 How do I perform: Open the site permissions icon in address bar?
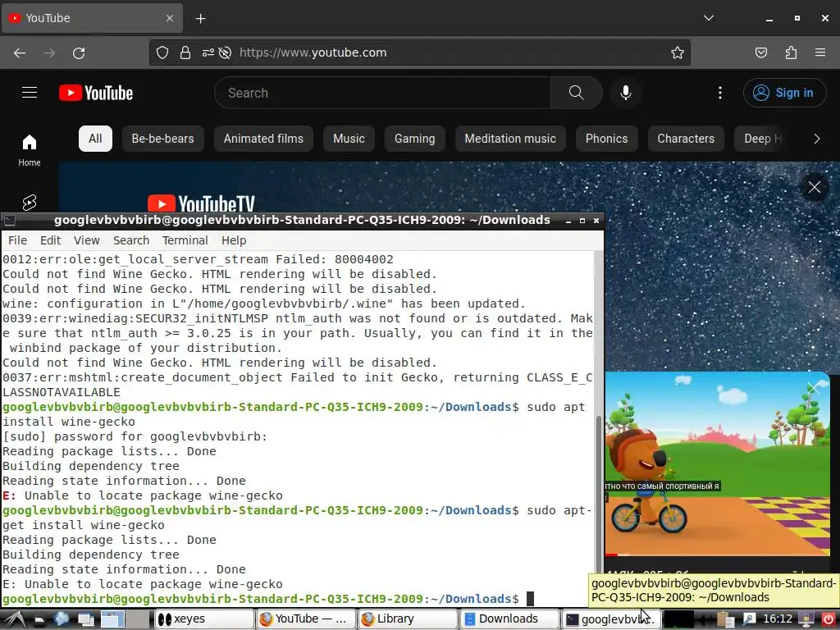click(208, 52)
